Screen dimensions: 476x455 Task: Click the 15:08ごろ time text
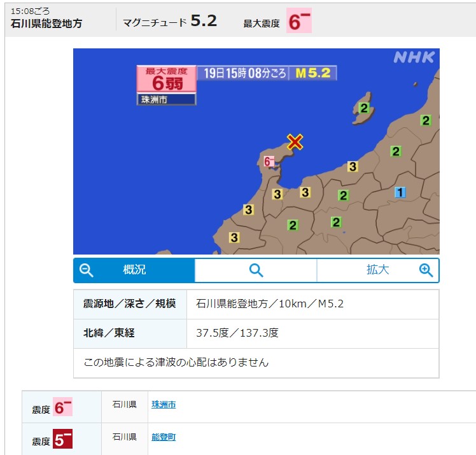[x=30, y=11]
